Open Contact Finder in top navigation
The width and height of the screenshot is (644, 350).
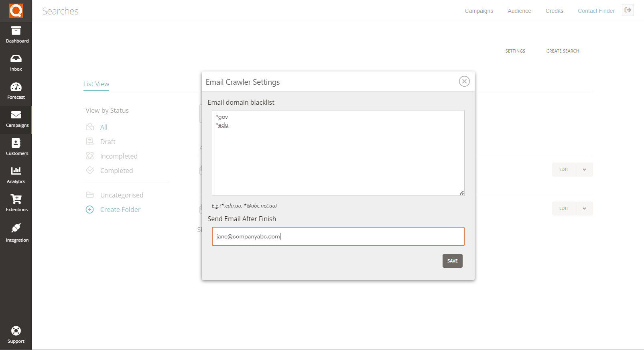click(x=596, y=11)
